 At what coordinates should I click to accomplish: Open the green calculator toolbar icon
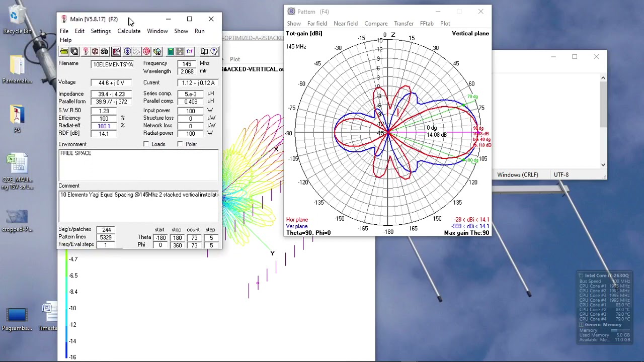171,51
